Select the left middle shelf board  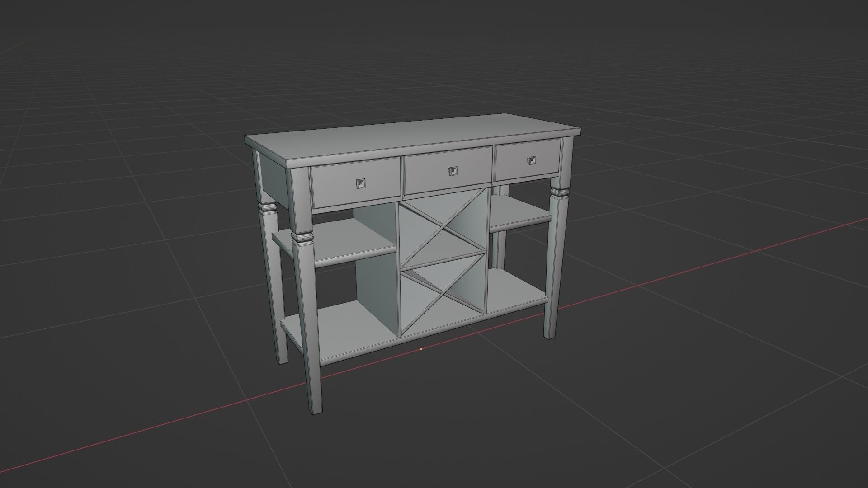click(x=335, y=243)
